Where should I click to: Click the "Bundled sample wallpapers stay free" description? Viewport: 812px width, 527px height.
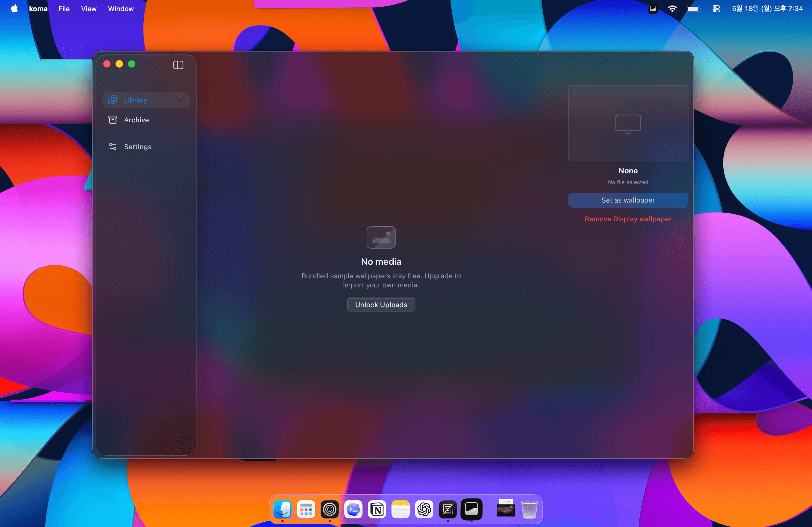coord(381,280)
